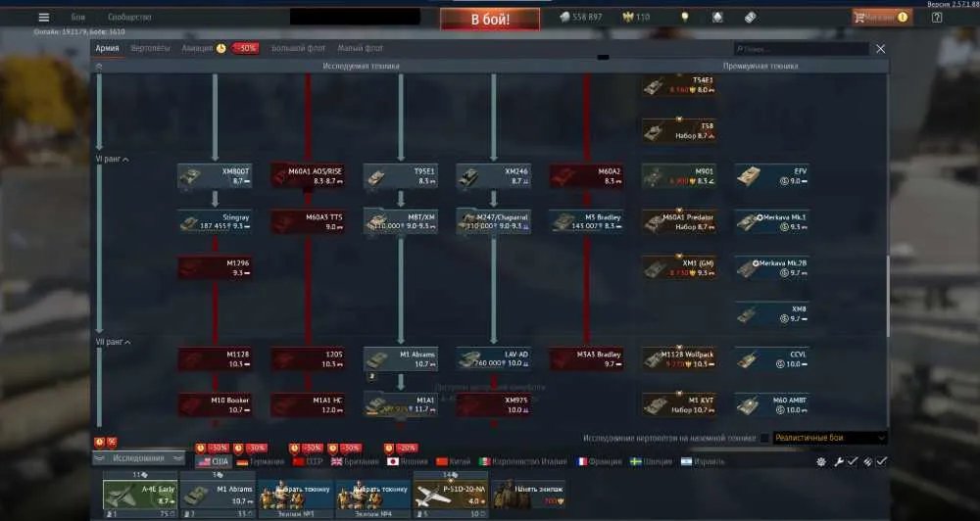
Task: Select the XM1 (GM) premium vehicle
Action: point(679,267)
